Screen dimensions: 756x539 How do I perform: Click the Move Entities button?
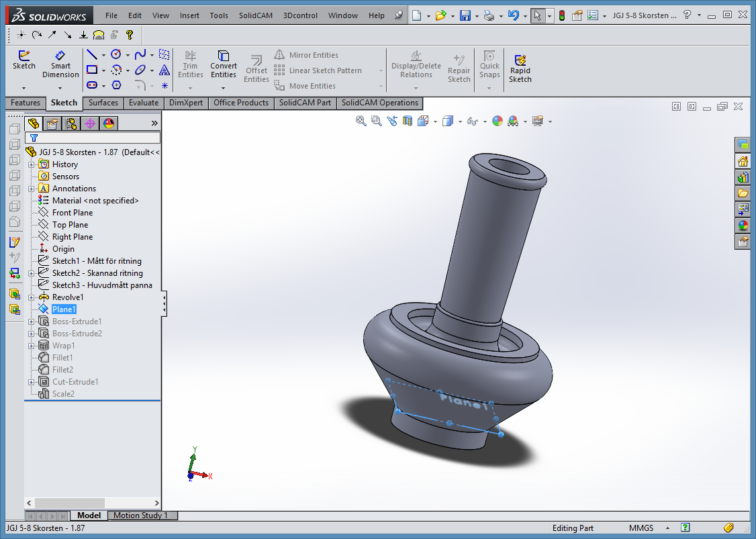[x=305, y=86]
